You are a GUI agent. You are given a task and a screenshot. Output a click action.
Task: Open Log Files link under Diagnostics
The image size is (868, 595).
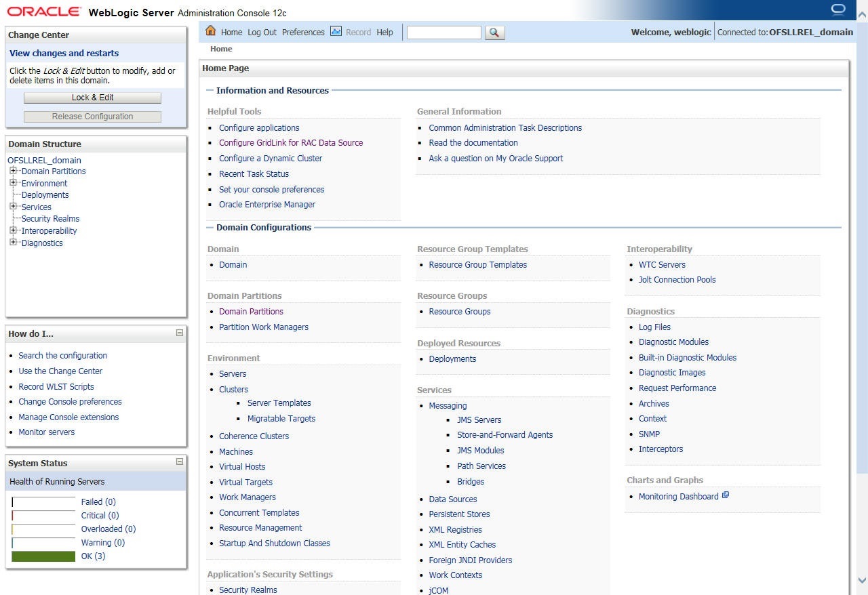[x=654, y=327]
